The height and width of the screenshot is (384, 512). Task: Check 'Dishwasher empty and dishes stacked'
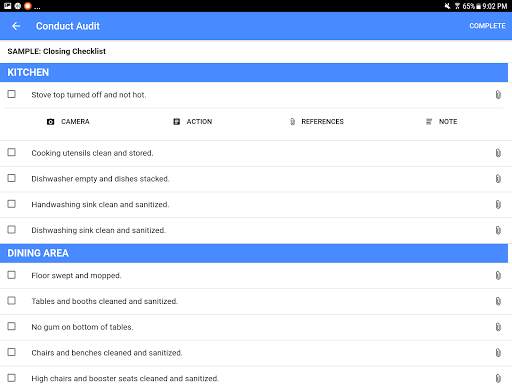tap(12, 178)
